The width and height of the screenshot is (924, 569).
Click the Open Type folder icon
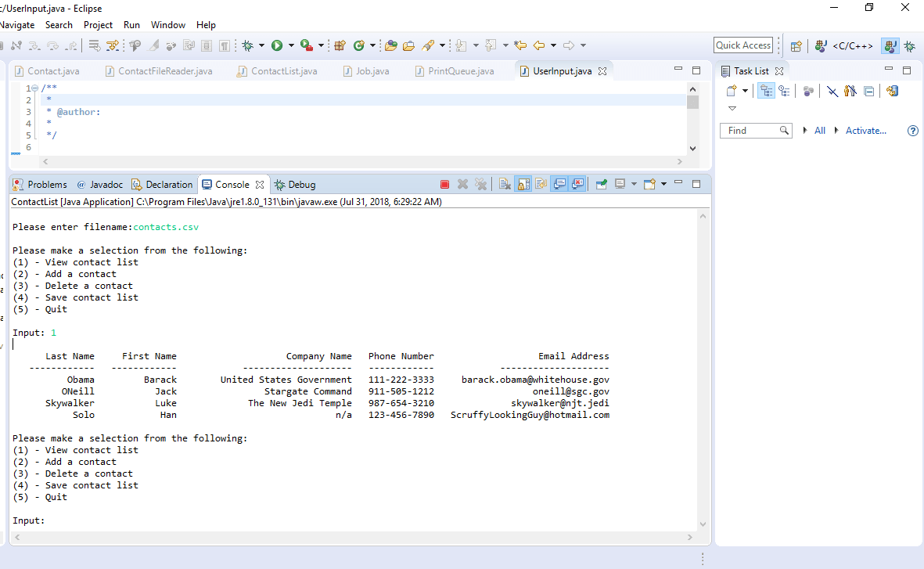tap(390, 45)
